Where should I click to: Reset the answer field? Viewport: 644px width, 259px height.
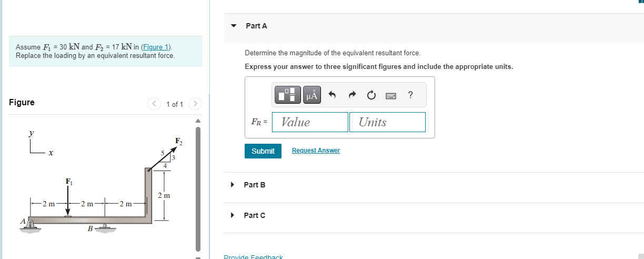click(371, 95)
